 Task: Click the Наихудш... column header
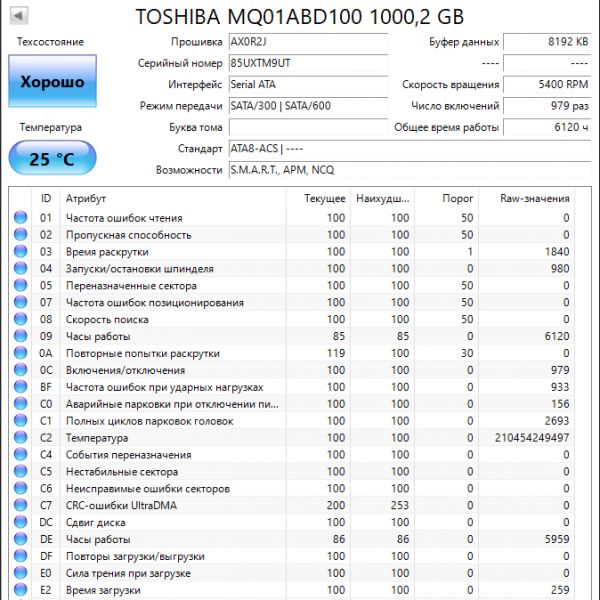click(382, 198)
